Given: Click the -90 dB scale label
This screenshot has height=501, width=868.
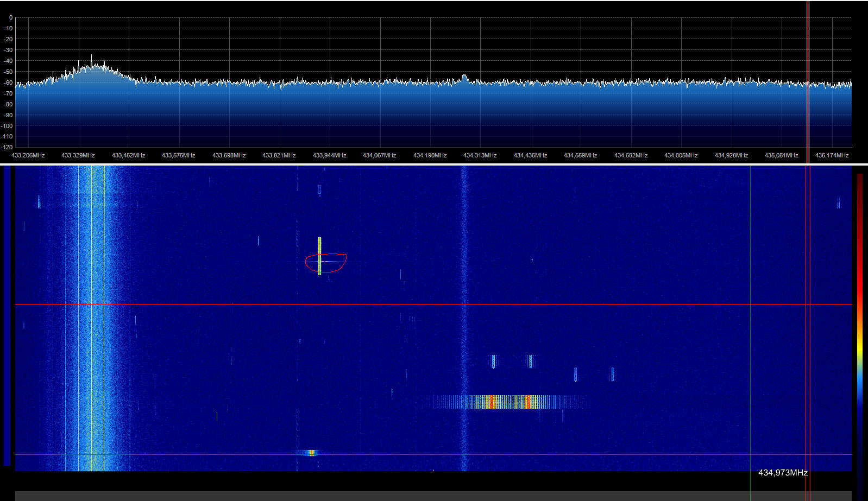Looking at the screenshot, I should (8, 115).
